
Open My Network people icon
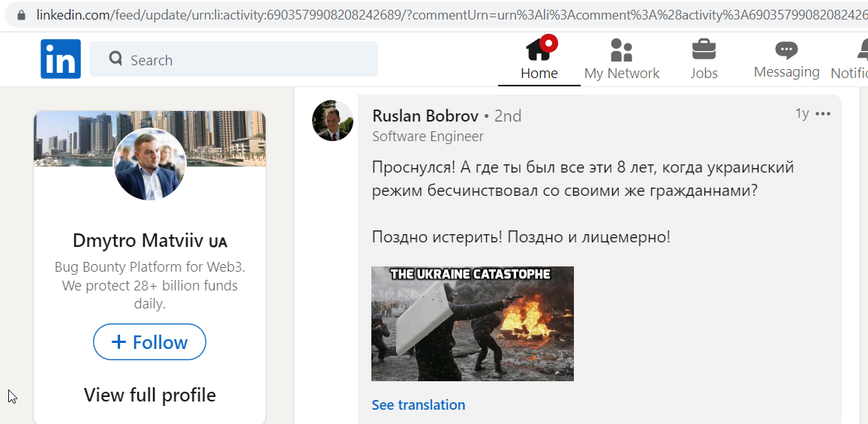click(x=621, y=50)
